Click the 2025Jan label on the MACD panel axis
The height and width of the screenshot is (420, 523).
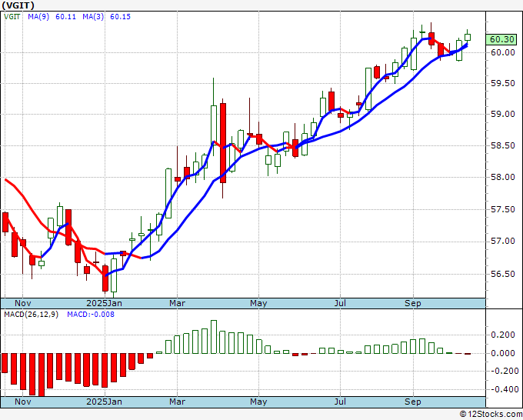coord(104,402)
